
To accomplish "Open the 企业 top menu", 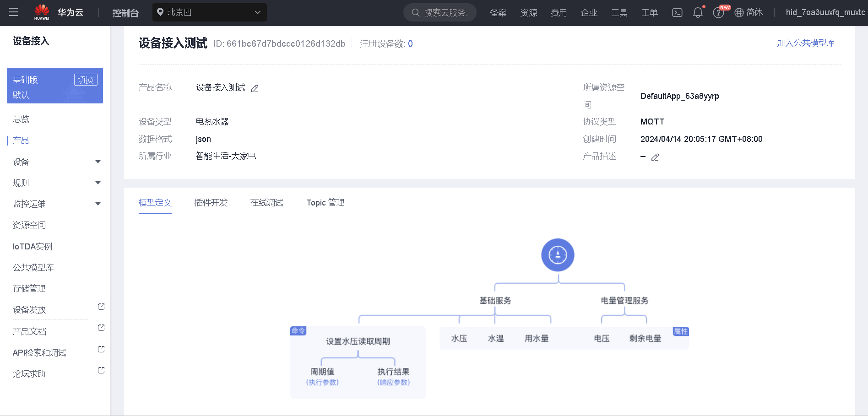I will click(x=589, y=12).
